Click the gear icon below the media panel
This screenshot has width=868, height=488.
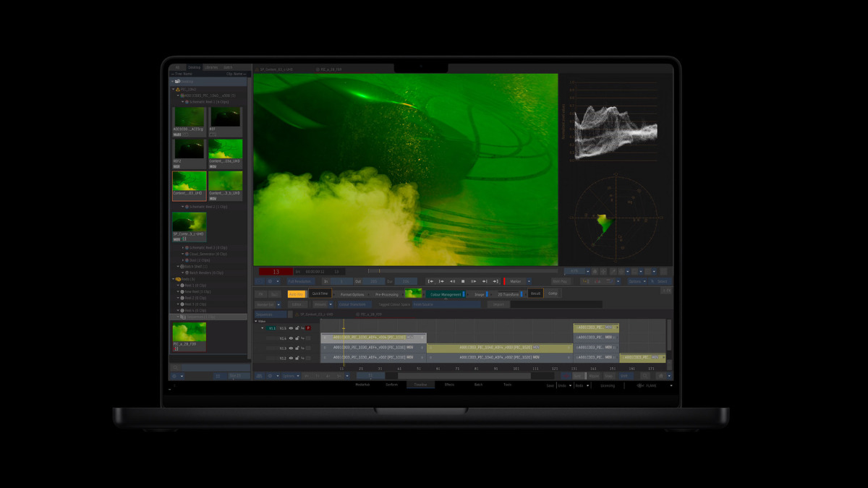pyautogui.click(x=175, y=377)
